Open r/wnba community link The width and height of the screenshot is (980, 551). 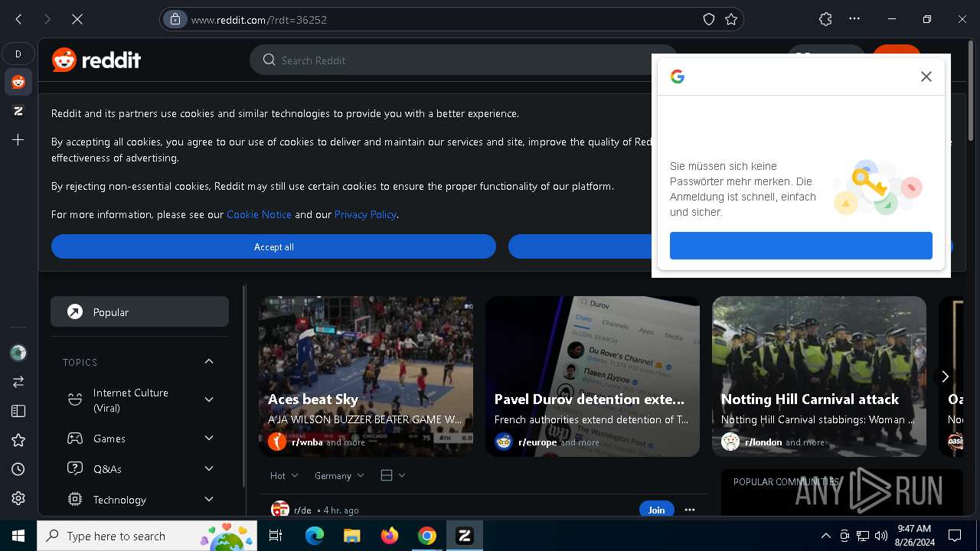[x=307, y=442]
